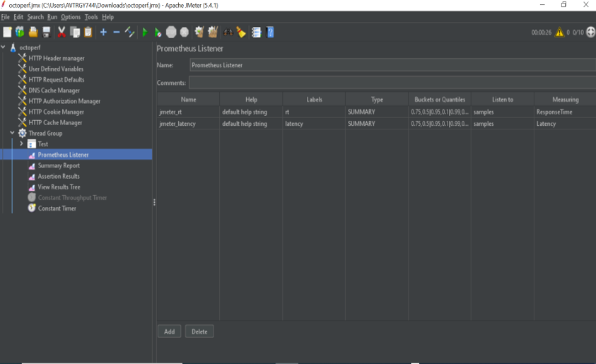Click the Type column header
The width and height of the screenshot is (596, 364).
377,99
